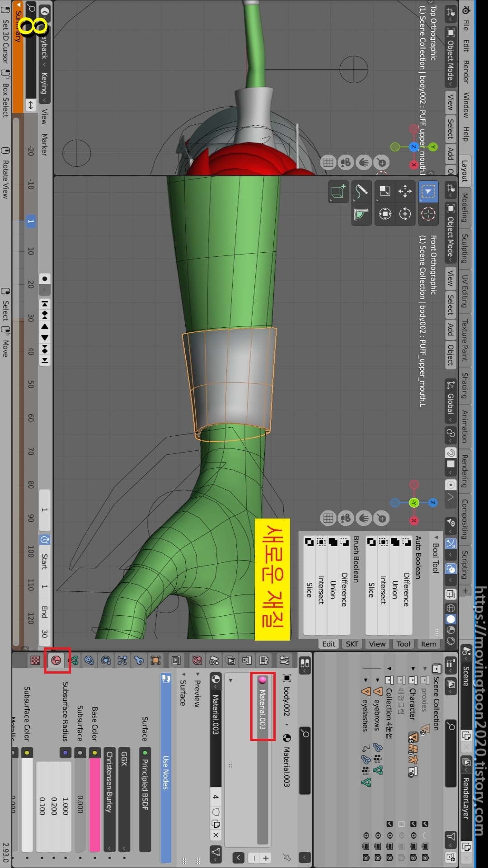This screenshot has width=488, height=868.
Task: Click the pan hand gizmo in Front view
Action: tap(364, 519)
